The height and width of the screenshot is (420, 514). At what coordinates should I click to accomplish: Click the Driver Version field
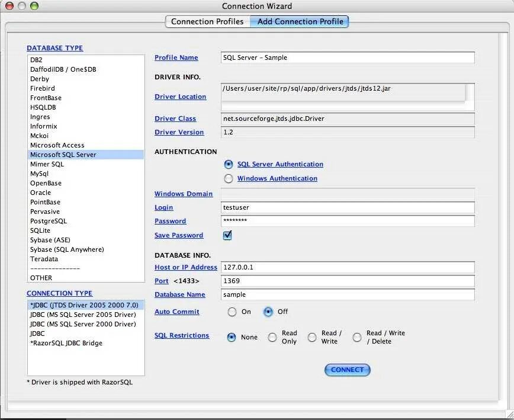click(348, 132)
